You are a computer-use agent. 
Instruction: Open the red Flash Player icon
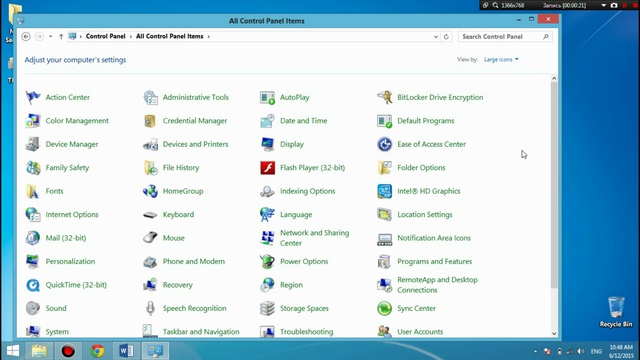coord(267,168)
